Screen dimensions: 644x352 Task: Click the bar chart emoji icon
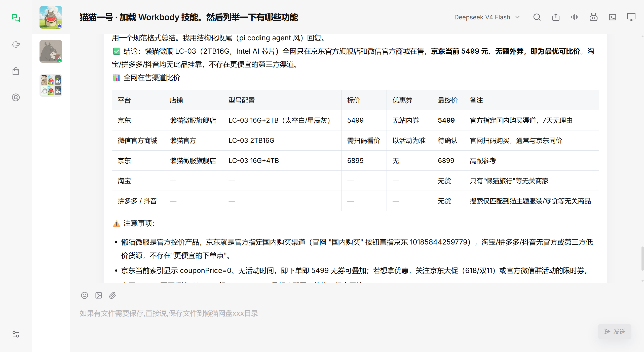(x=117, y=78)
